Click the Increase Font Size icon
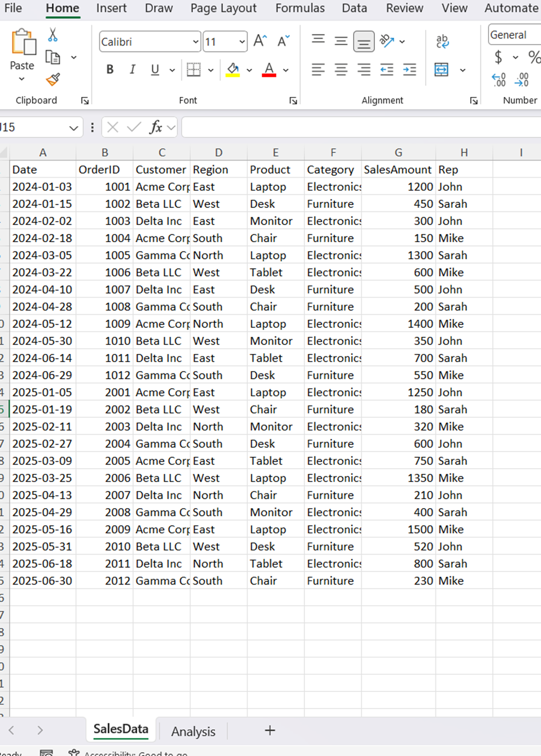The width and height of the screenshot is (541, 756). [260, 41]
